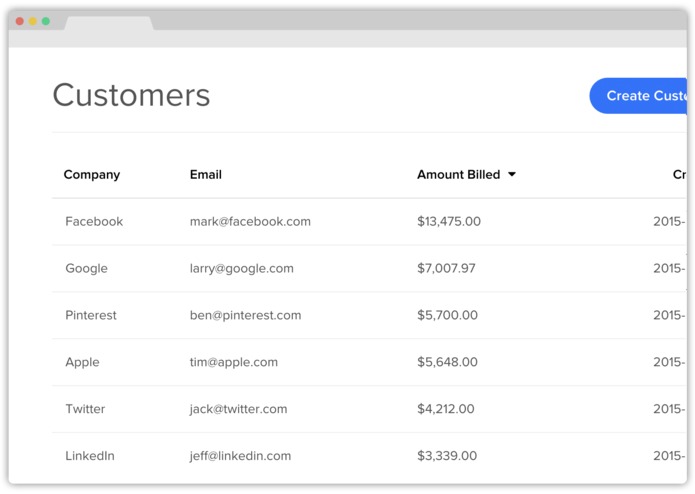Viewport: 695px width, 494px height.
Task: Click the date cell in Google row
Action: (669, 268)
